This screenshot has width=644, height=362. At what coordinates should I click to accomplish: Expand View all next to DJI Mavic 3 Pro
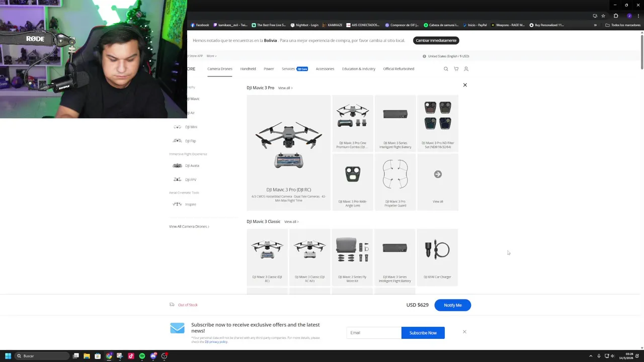[x=285, y=88]
